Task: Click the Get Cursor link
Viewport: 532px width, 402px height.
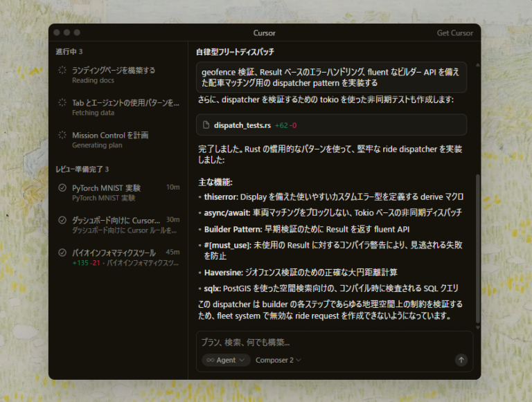Action: pyautogui.click(x=454, y=33)
